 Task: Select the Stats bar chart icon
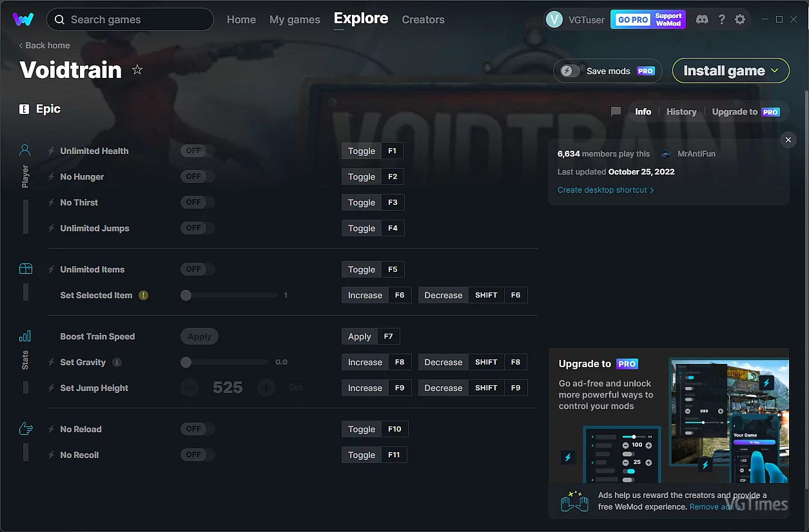tap(25, 336)
